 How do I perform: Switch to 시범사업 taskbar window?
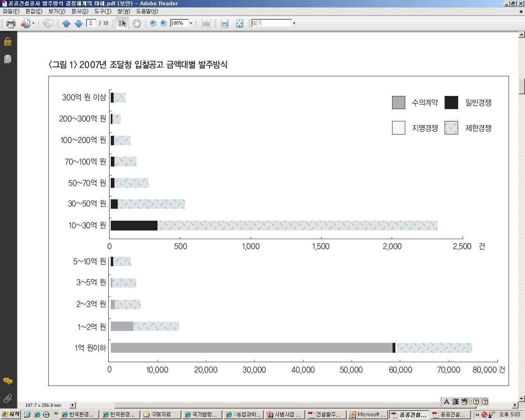(284, 415)
